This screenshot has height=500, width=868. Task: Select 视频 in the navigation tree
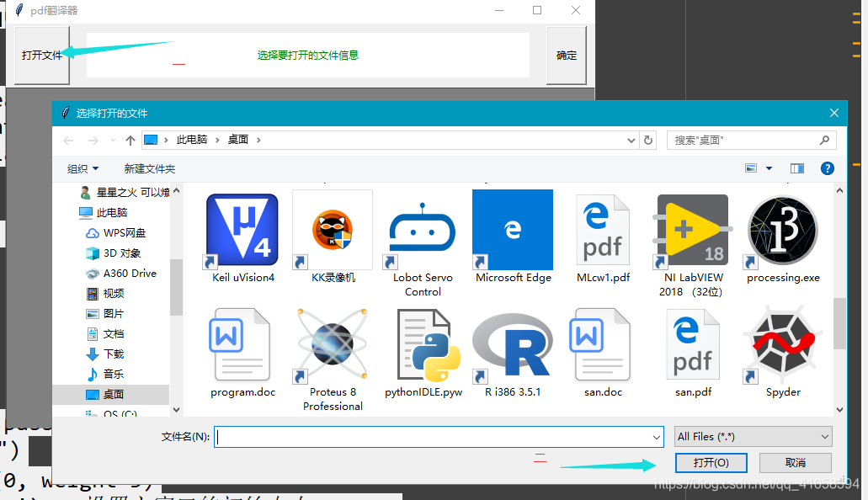tap(105, 294)
